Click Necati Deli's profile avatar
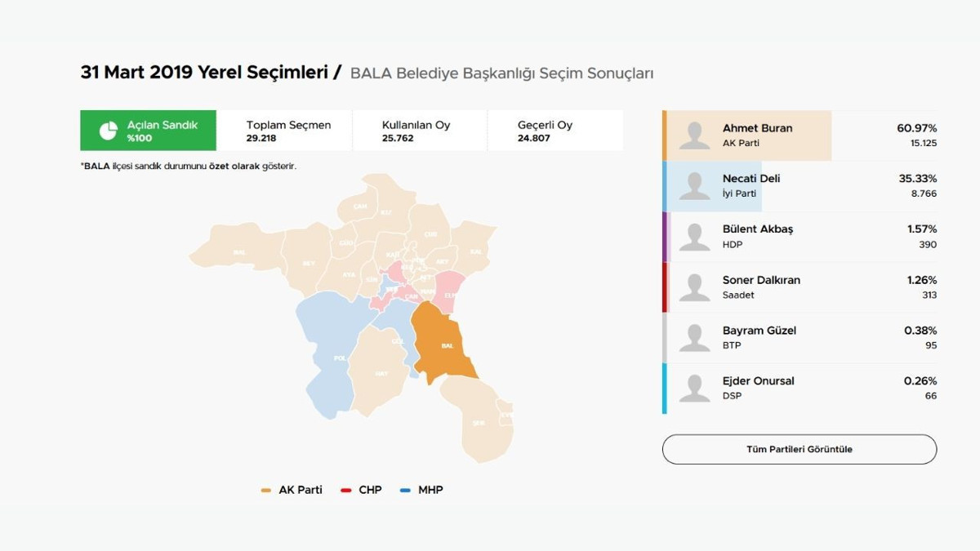This screenshot has width=980, height=551. point(695,186)
